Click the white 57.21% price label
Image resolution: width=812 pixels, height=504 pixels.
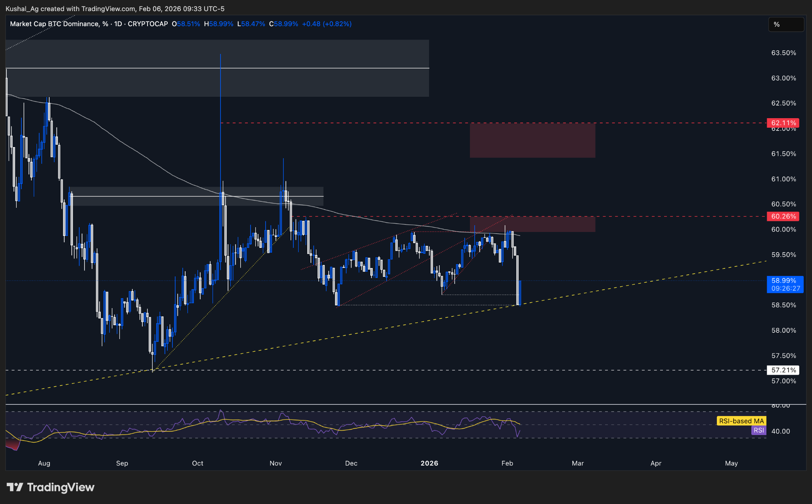click(783, 370)
